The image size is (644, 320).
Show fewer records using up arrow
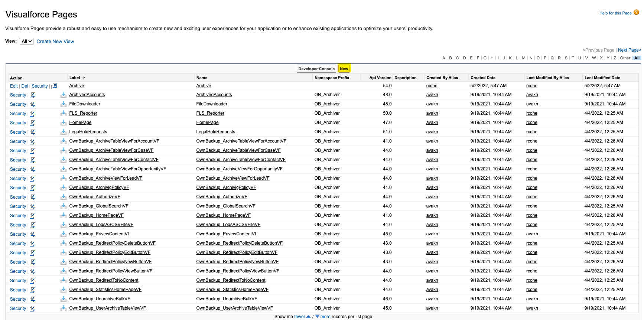pyautogui.click(x=308, y=317)
